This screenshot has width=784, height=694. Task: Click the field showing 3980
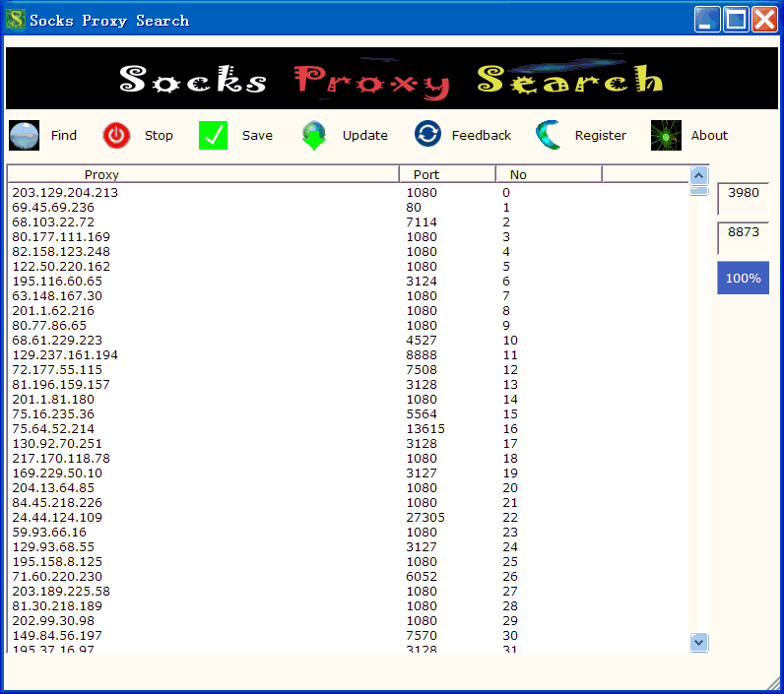click(743, 194)
